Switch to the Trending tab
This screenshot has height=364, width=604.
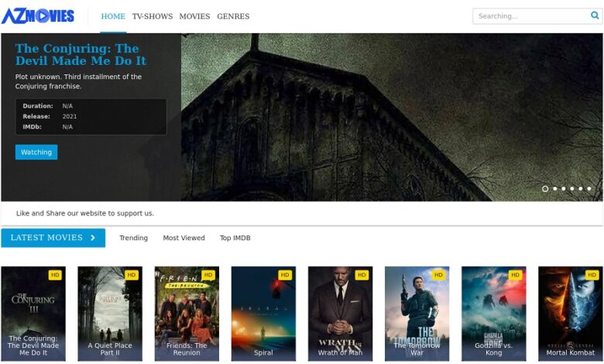[133, 238]
